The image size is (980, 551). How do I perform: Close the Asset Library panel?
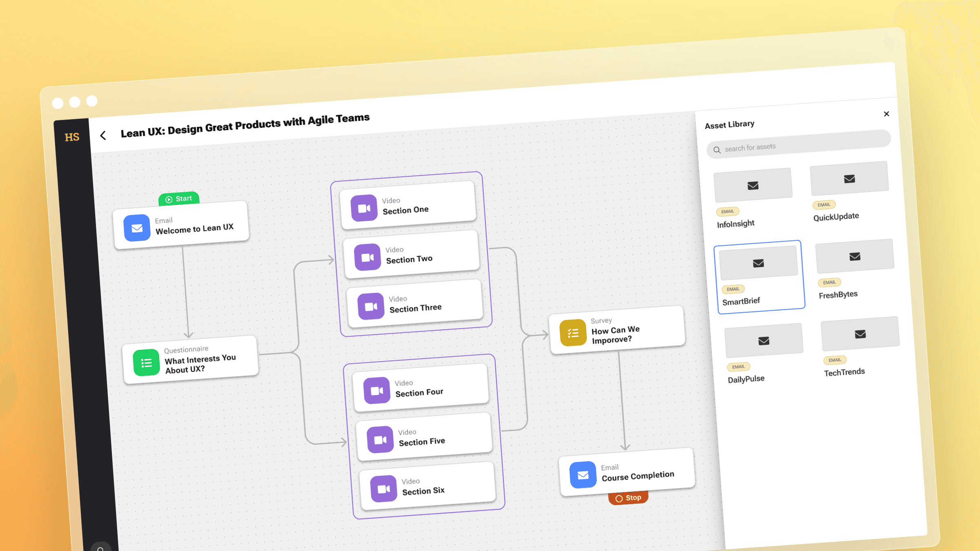point(886,114)
